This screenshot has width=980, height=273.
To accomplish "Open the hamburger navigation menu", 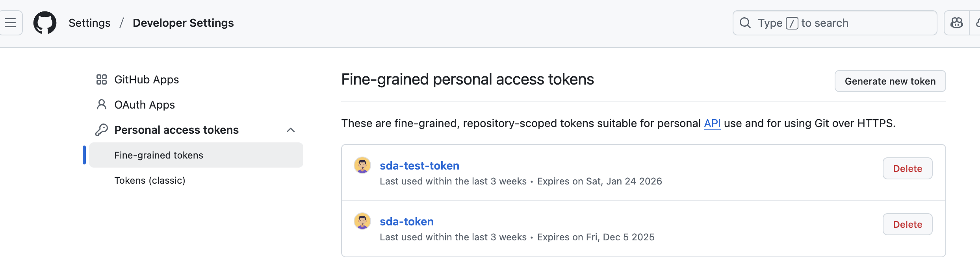I will (11, 23).
